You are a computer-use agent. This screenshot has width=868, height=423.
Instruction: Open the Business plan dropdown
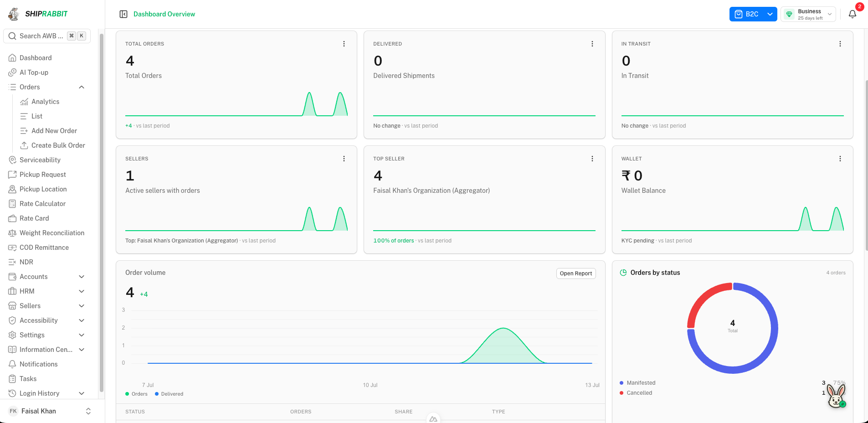[808, 14]
